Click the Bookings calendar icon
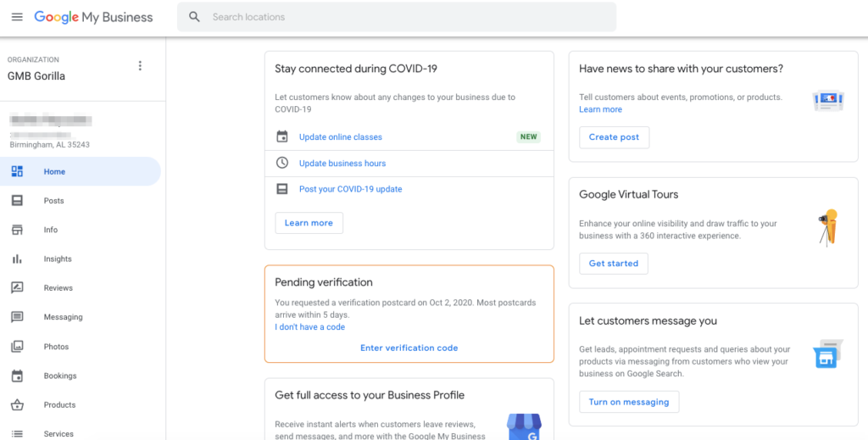 pyautogui.click(x=17, y=376)
